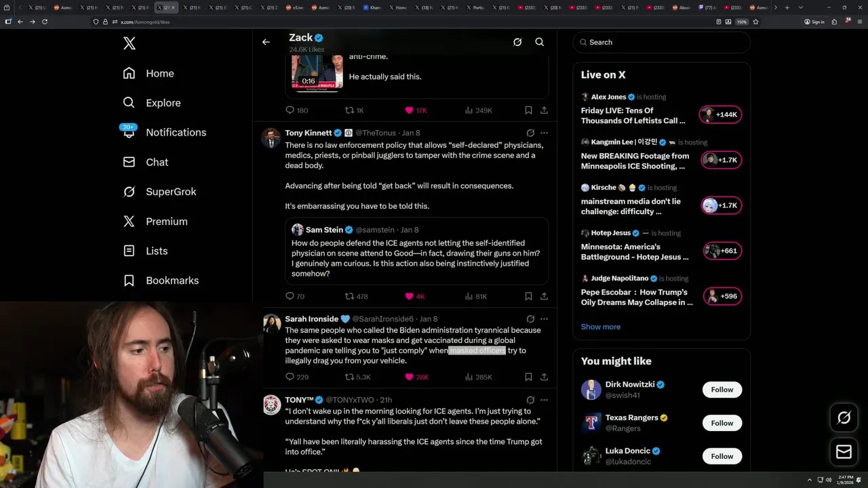Open Premium in sidebar
Image resolution: width=868 pixels, height=488 pixels.
155,221
